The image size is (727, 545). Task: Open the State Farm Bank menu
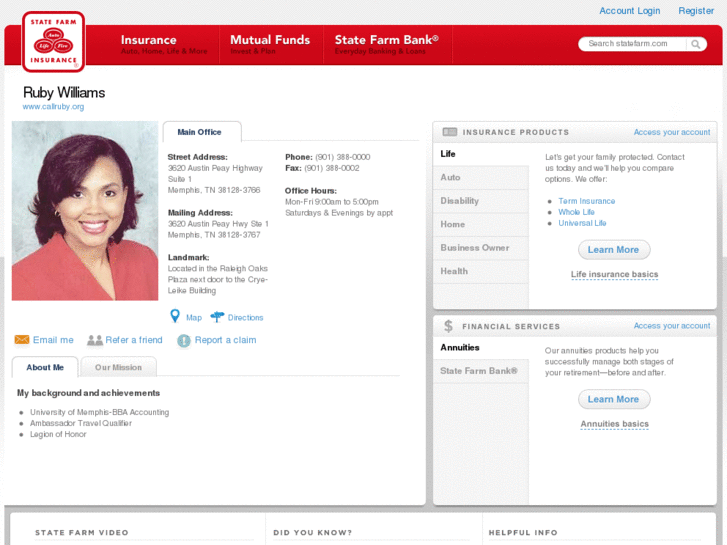click(387, 45)
